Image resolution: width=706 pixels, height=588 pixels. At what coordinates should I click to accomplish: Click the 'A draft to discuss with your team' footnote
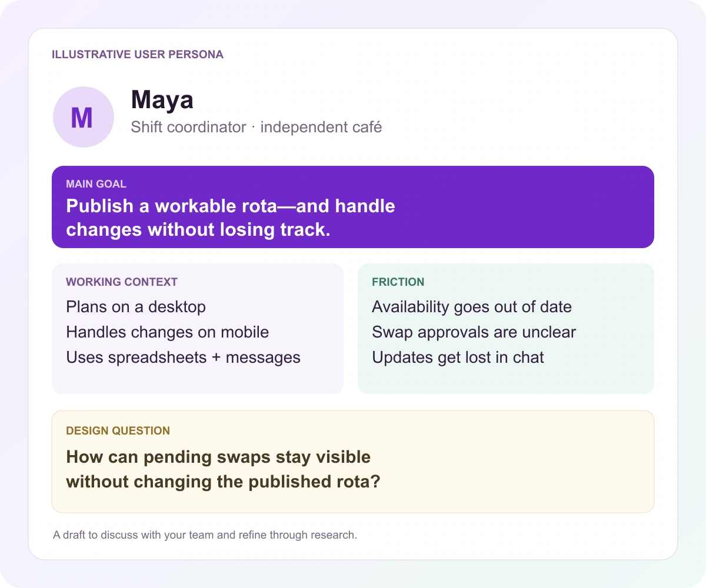click(x=205, y=535)
